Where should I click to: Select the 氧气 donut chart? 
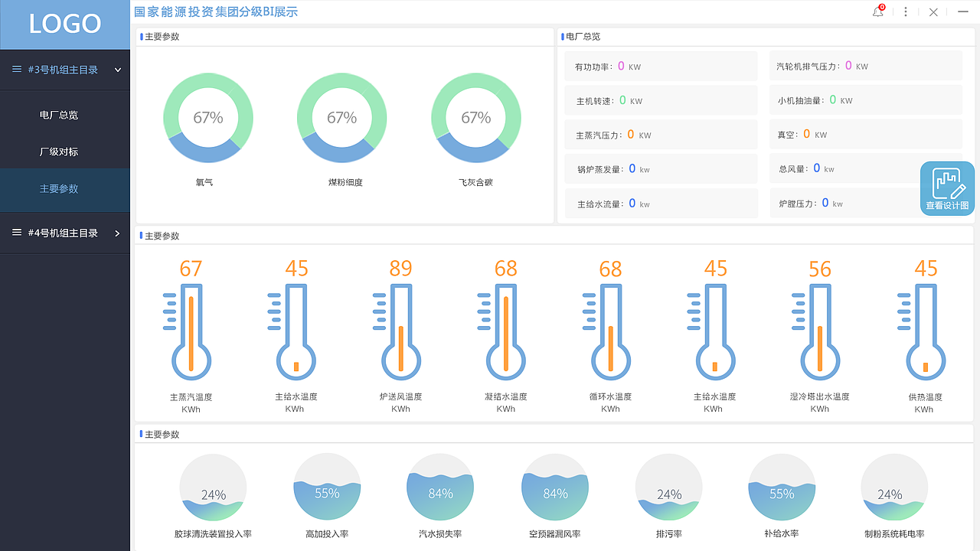[208, 118]
